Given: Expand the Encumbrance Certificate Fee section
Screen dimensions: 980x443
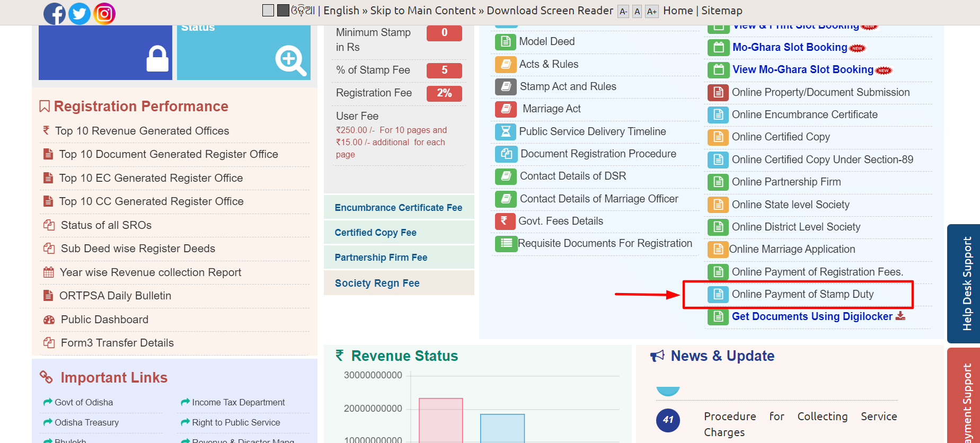Looking at the screenshot, I should [399, 208].
